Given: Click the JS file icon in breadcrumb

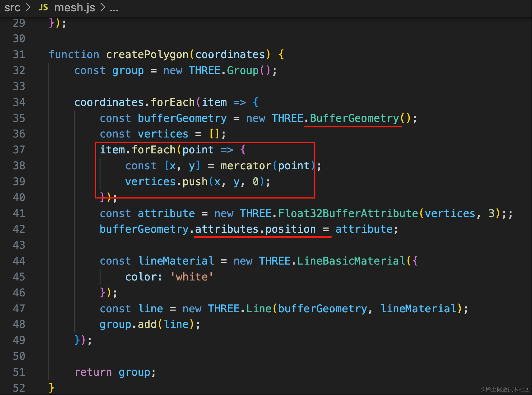Looking at the screenshot, I should click(44, 7).
